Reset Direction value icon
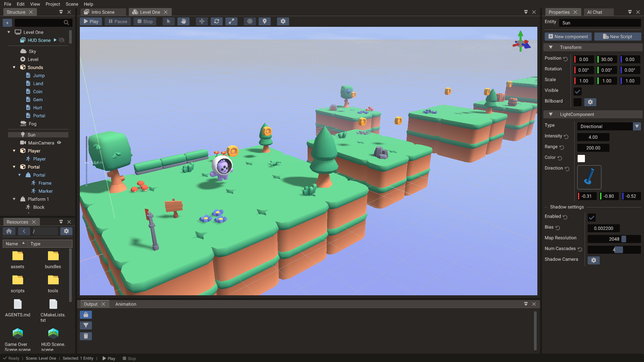644x362 pixels. (567, 169)
